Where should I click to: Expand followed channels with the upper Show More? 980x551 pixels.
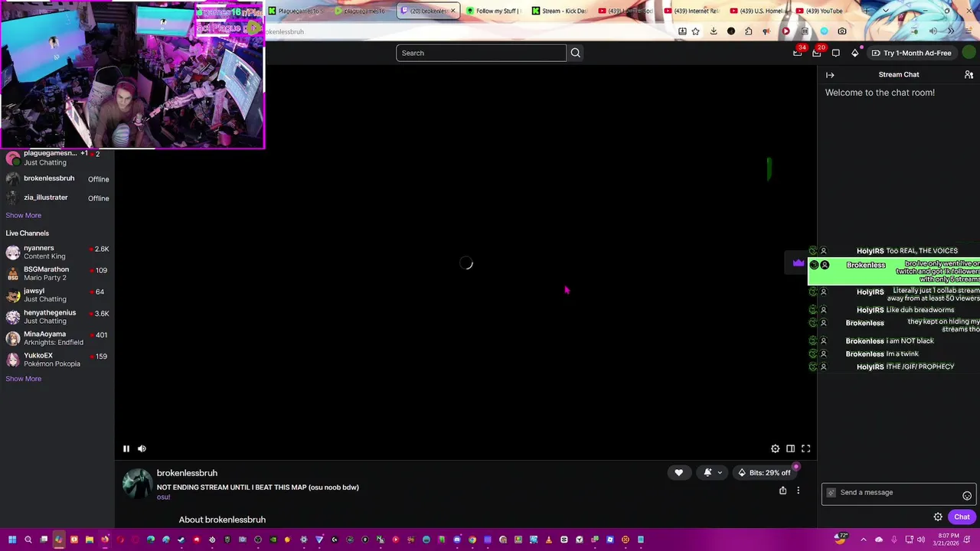24,215
